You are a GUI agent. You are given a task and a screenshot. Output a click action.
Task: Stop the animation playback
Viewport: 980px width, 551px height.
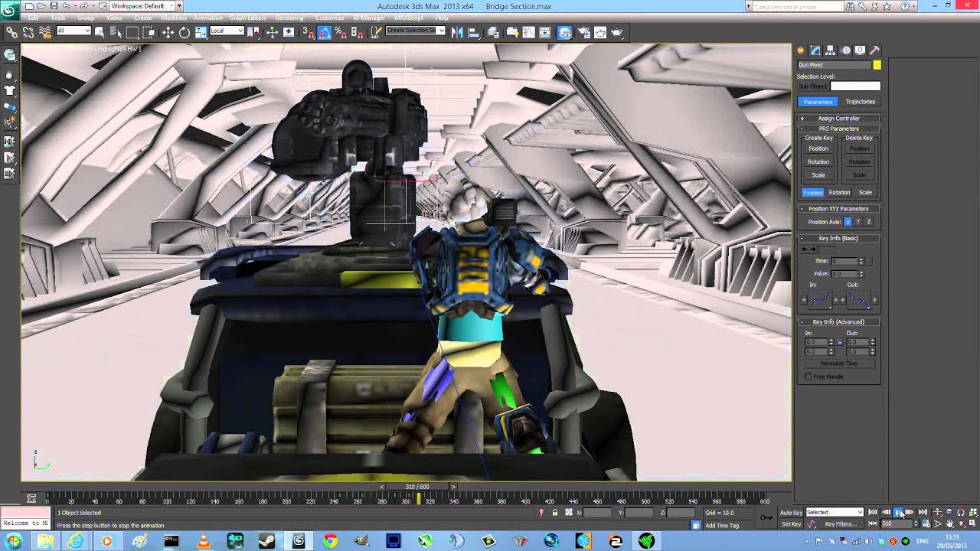[898, 513]
